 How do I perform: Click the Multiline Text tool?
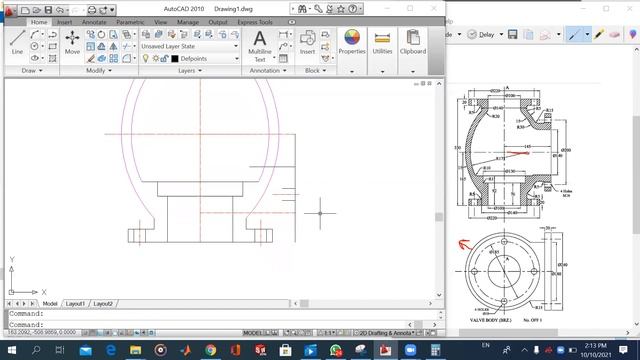(260, 46)
